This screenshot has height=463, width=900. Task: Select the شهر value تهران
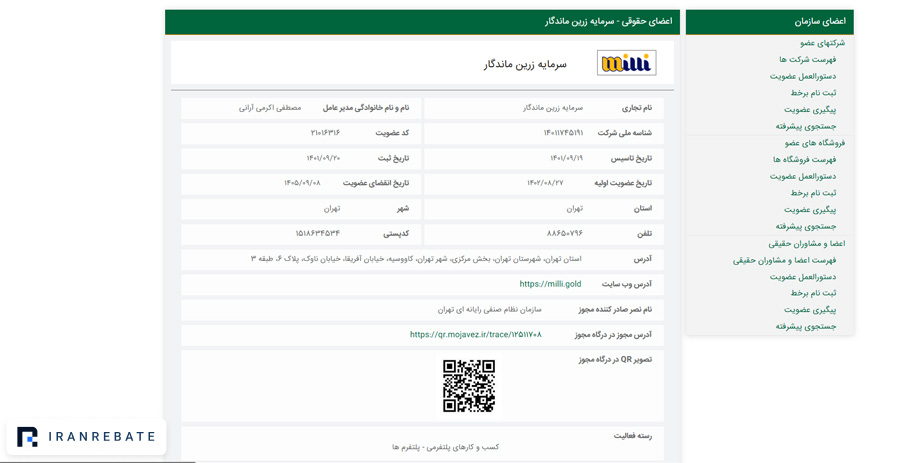tap(332, 209)
